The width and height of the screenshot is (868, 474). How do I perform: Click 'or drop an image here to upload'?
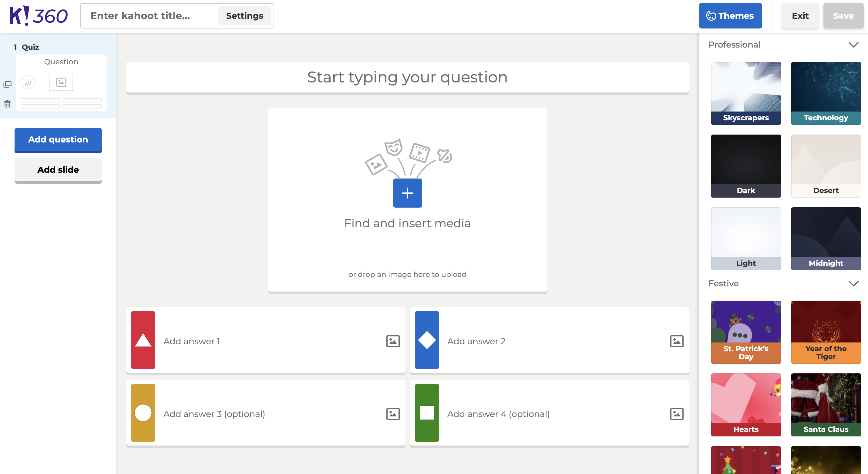[x=407, y=274]
